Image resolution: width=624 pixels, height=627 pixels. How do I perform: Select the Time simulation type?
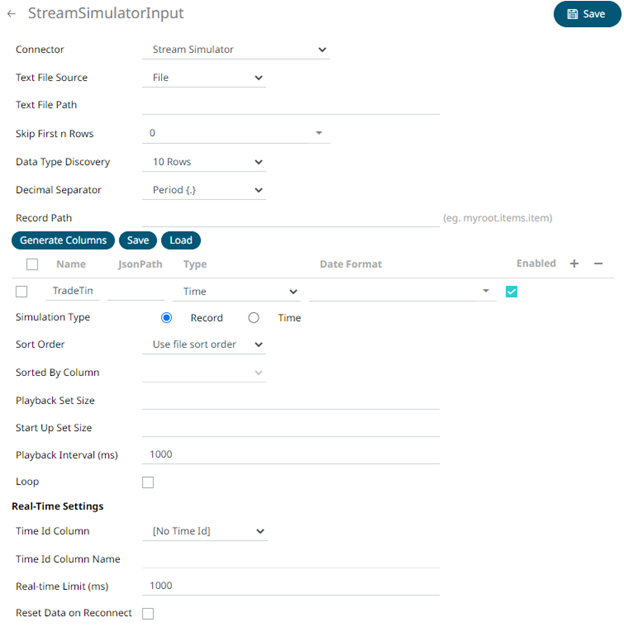pyautogui.click(x=254, y=318)
